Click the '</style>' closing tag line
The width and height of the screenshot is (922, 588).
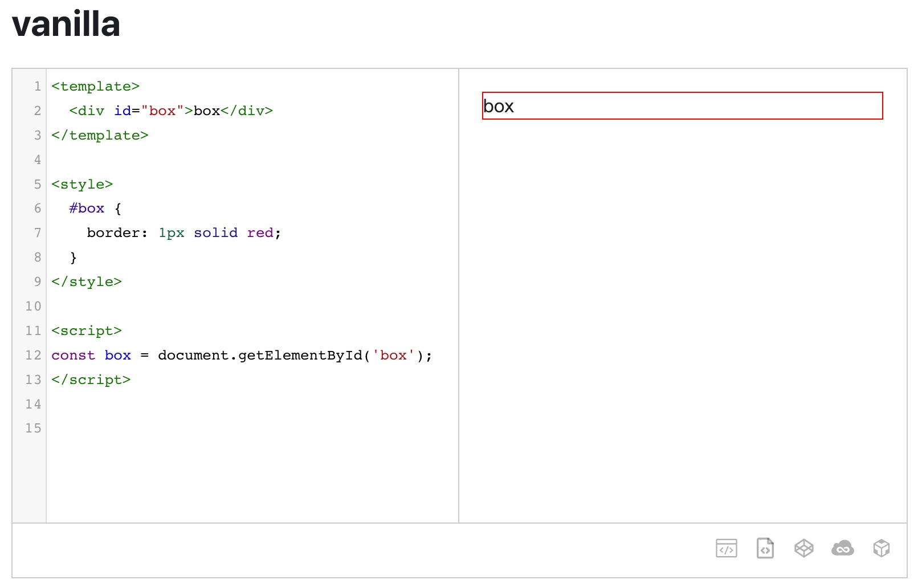click(x=87, y=281)
